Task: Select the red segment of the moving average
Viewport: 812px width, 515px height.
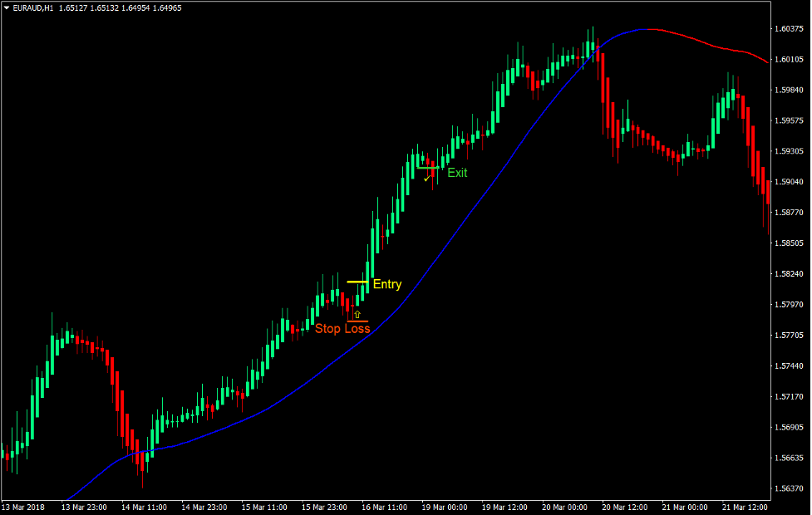Action: (706, 42)
